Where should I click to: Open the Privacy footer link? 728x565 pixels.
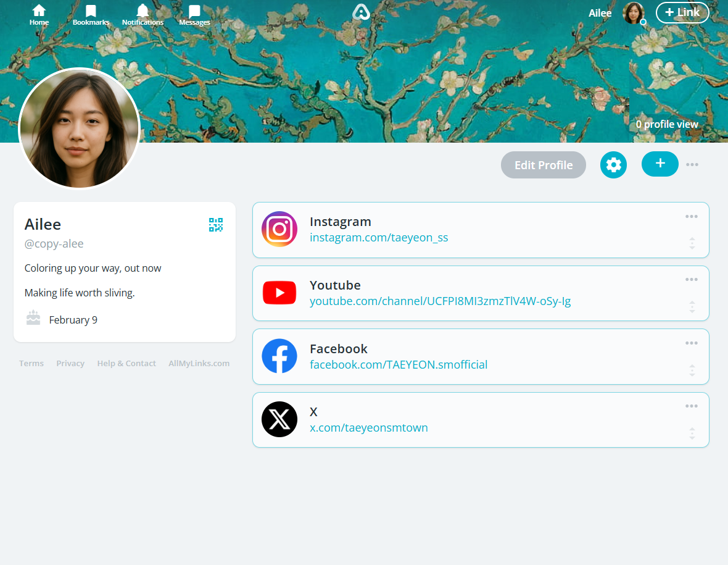(x=70, y=363)
